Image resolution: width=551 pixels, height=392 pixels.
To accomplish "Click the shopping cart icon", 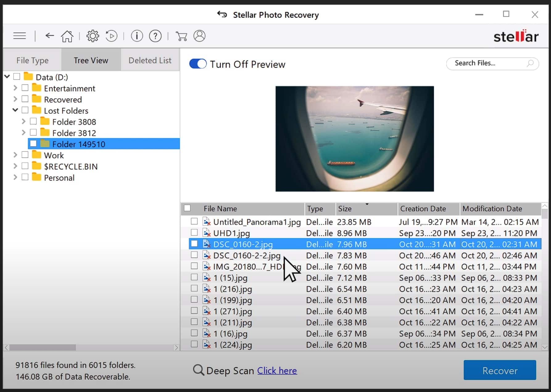I will (x=181, y=36).
